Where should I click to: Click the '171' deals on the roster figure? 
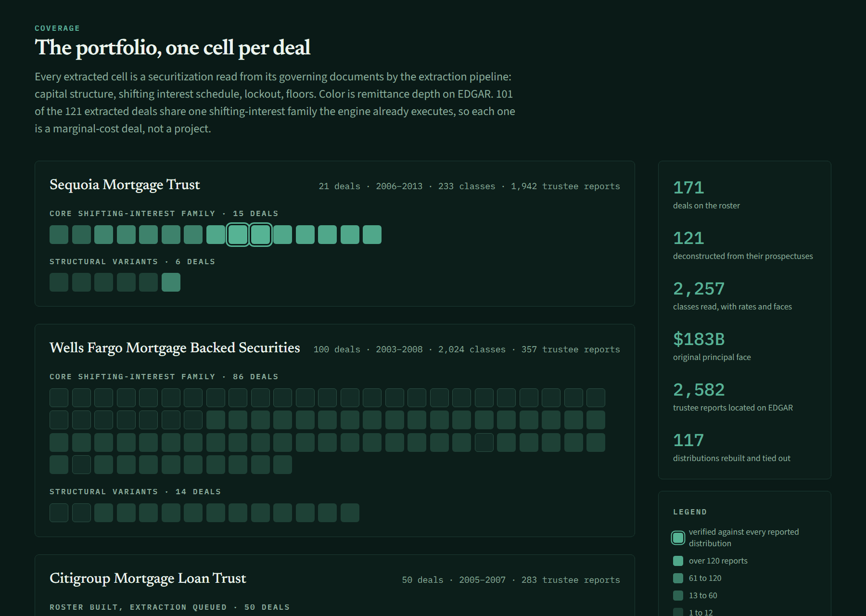[x=688, y=188]
